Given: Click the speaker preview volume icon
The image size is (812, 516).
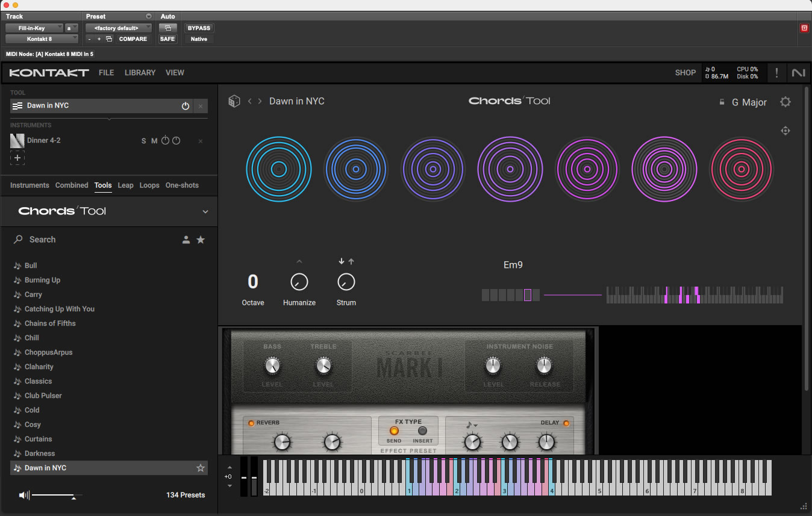Looking at the screenshot, I should (24, 495).
